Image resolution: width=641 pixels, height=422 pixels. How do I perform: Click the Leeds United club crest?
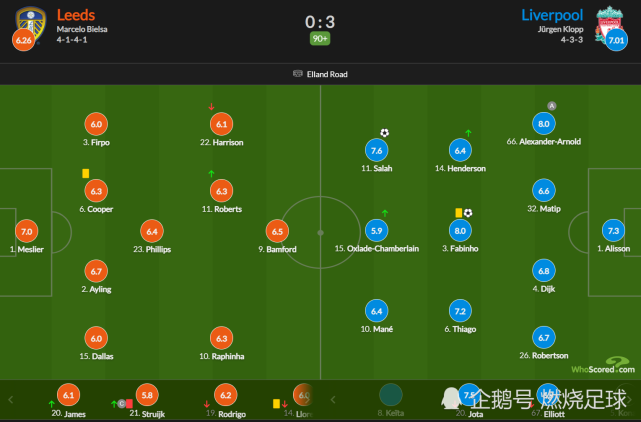31,24
